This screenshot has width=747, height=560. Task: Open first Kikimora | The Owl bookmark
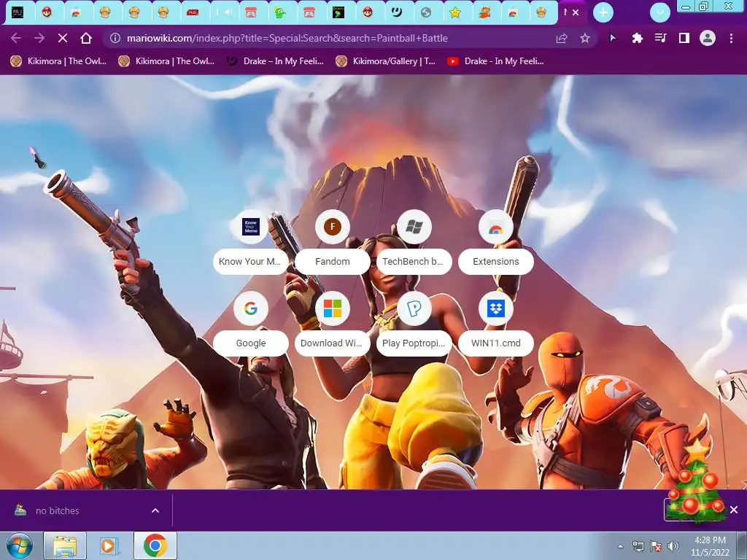(58, 61)
